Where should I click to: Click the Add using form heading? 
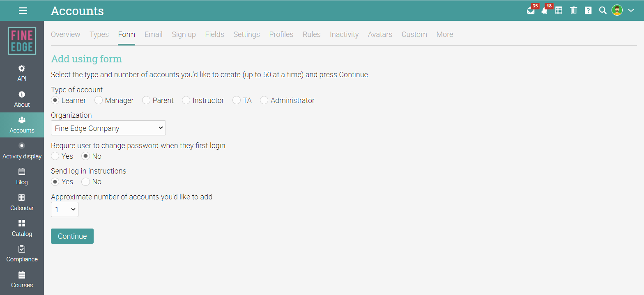tap(86, 59)
